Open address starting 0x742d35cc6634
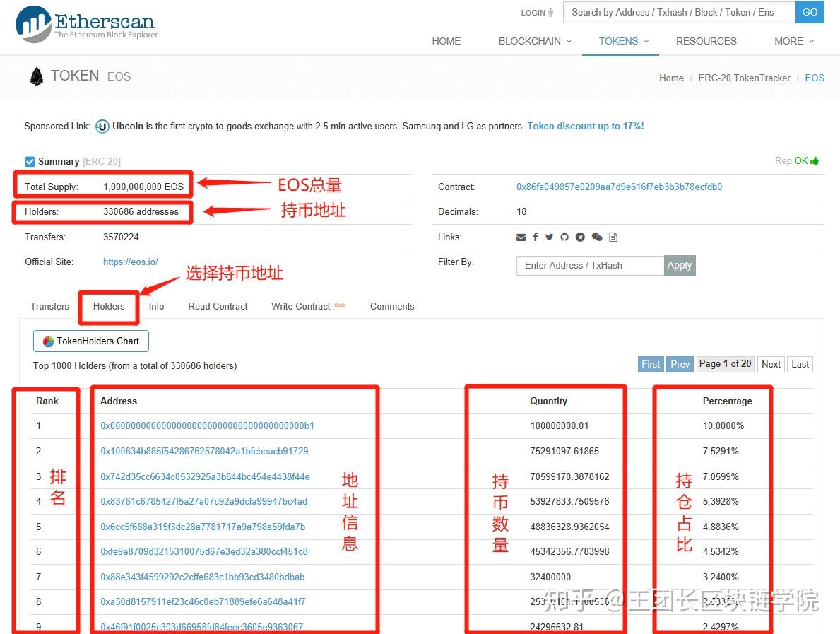The image size is (840, 634). click(205, 477)
